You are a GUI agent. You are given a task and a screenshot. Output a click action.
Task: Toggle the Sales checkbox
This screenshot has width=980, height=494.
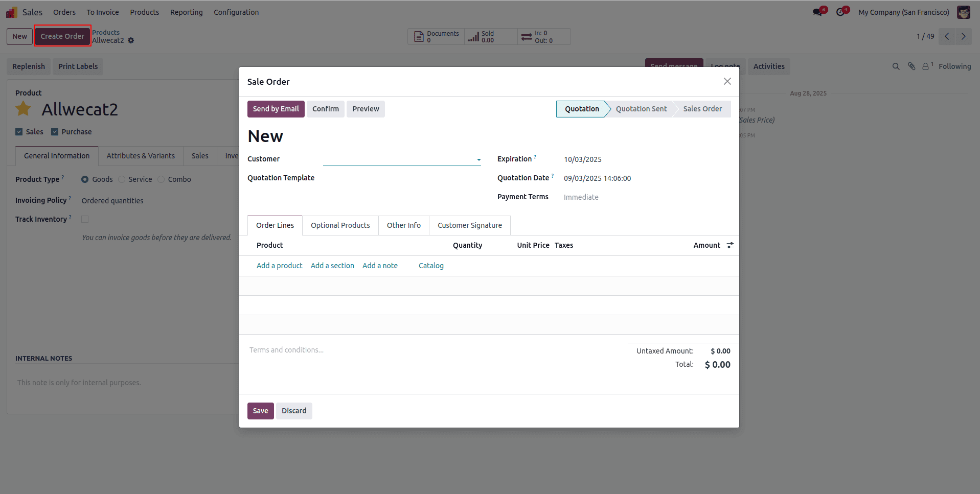click(19, 132)
